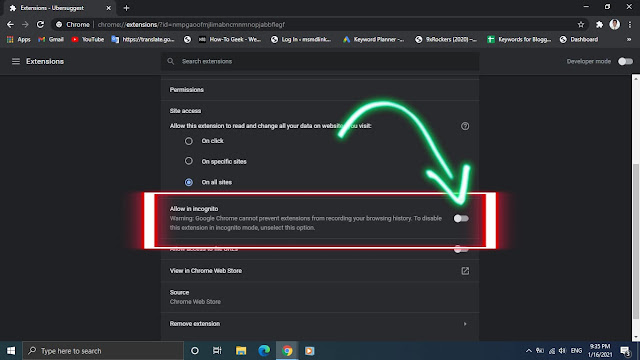Open the Keyword Planner bookmark
The height and width of the screenshot is (360, 640).
(x=373, y=39)
